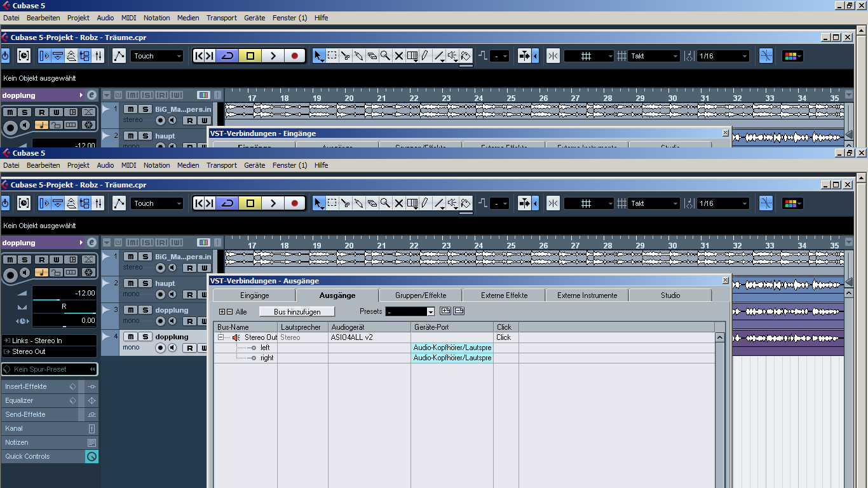The height and width of the screenshot is (488, 868).
Task: Toggle Show Inspector icon in lower project window
Action: 44,203
